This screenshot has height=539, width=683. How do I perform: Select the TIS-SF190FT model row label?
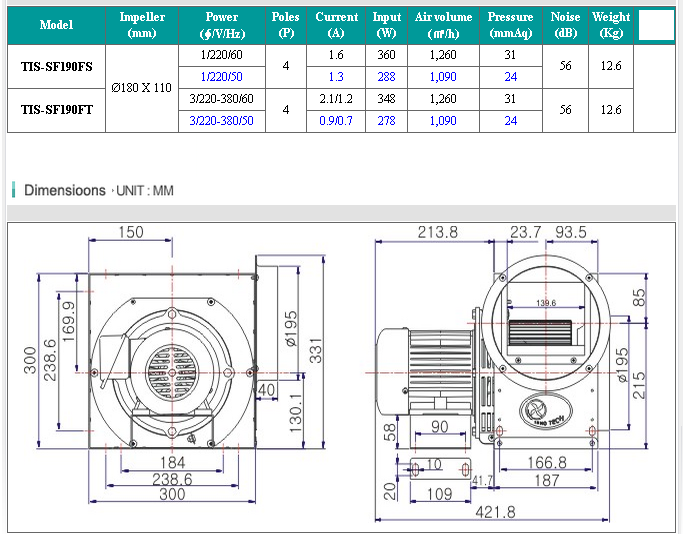pos(56,110)
